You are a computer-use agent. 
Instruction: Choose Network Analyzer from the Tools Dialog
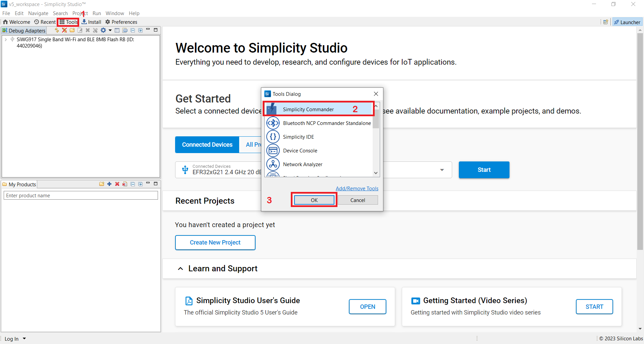(302, 164)
